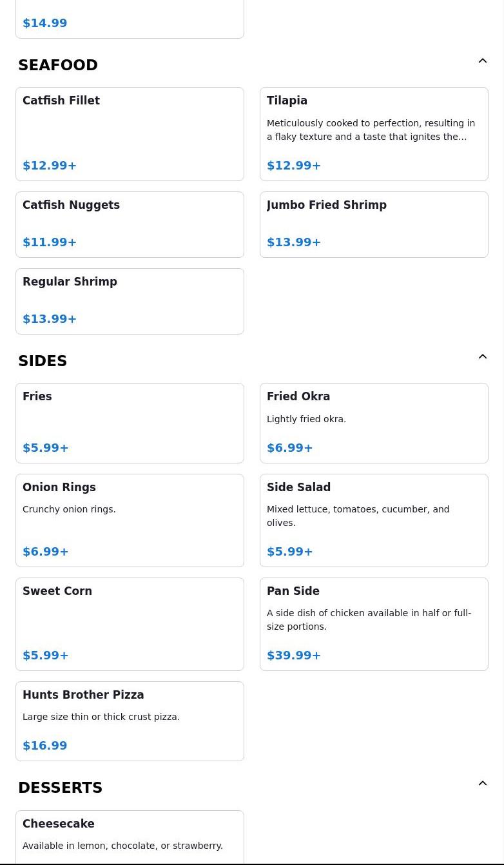Collapse the Desserts section chevron
The image size is (504, 865).
pyautogui.click(x=483, y=783)
